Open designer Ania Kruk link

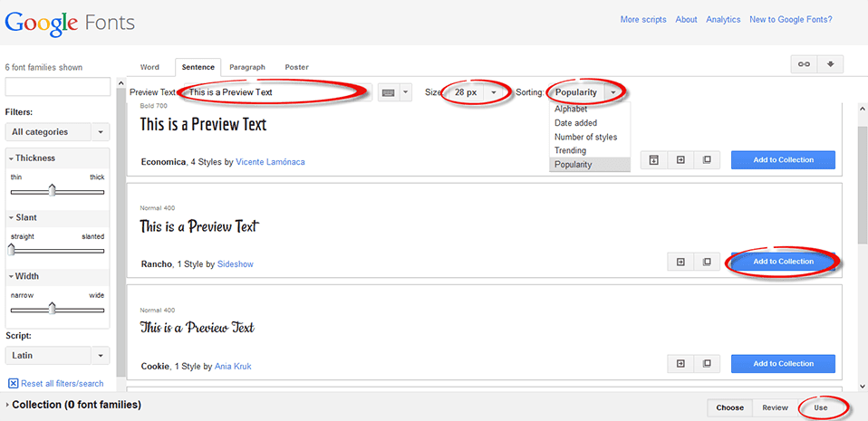point(233,367)
